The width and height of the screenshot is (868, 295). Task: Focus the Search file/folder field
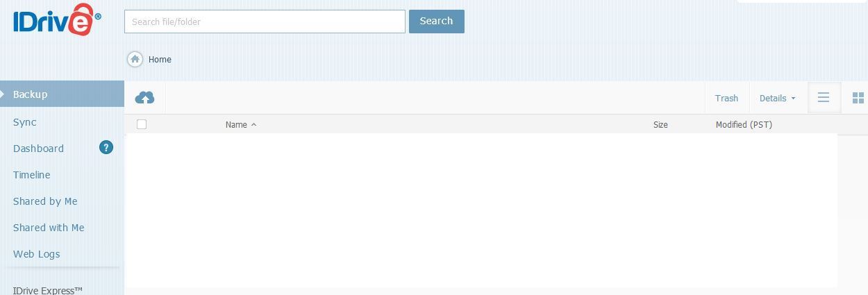[265, 22]
